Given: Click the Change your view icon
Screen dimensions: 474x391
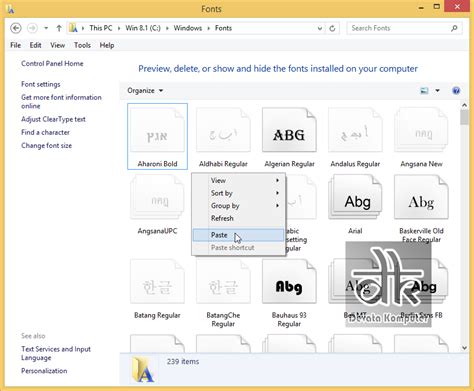Looking at the screenshot, I should (x=424, y=91).
